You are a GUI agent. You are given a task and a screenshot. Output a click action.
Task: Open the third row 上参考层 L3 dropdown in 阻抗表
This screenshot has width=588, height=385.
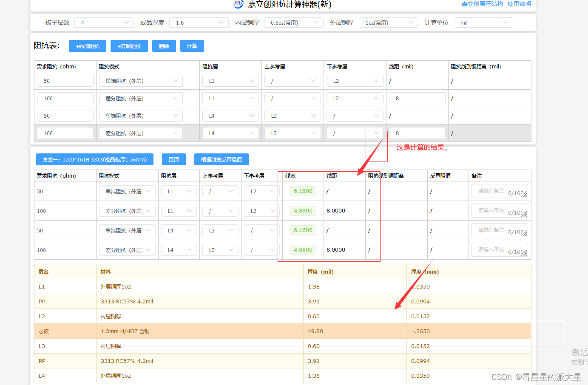293,116
